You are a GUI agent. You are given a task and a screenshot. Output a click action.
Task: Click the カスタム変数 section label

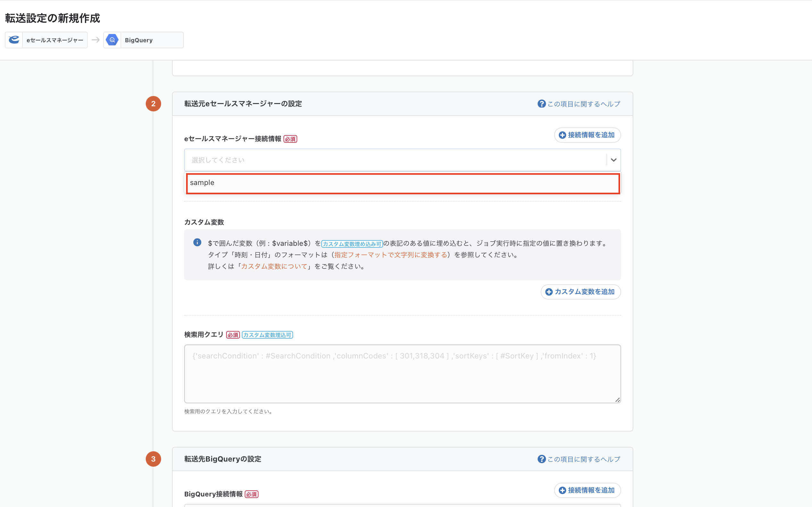pos(204,222)
